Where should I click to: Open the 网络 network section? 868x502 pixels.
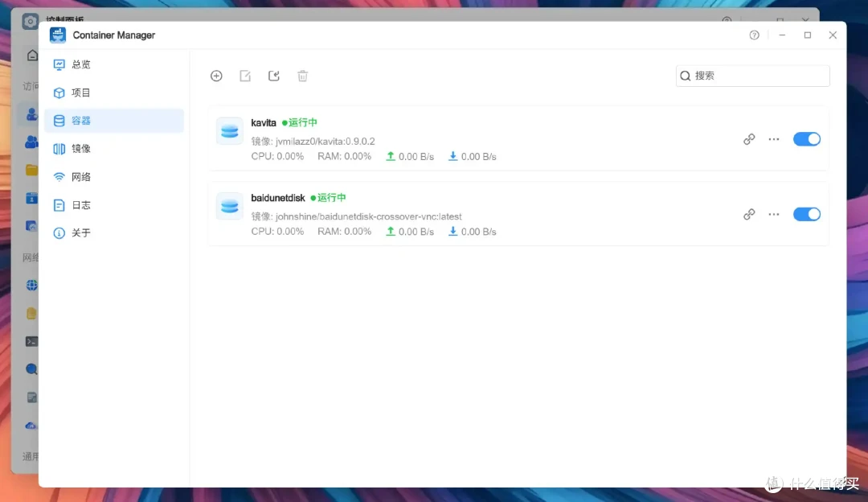(x=114, y=177)
